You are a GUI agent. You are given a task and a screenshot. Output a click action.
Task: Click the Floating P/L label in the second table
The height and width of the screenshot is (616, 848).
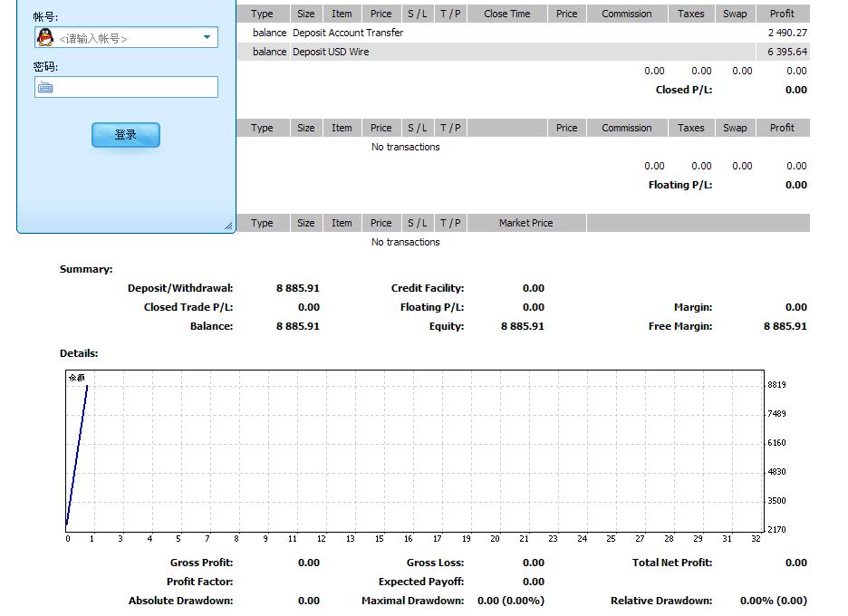pos(679,185)
